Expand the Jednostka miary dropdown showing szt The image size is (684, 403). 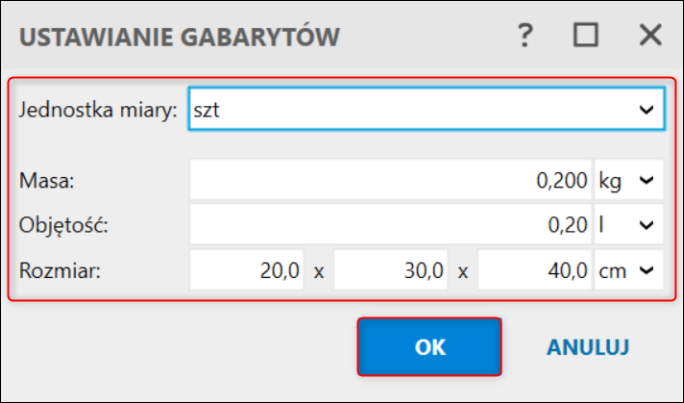point(427,109)
